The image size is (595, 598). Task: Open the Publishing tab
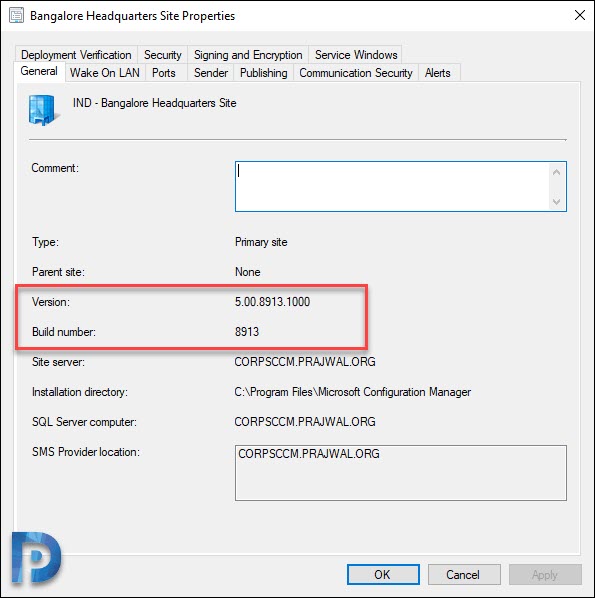point(264,72)
